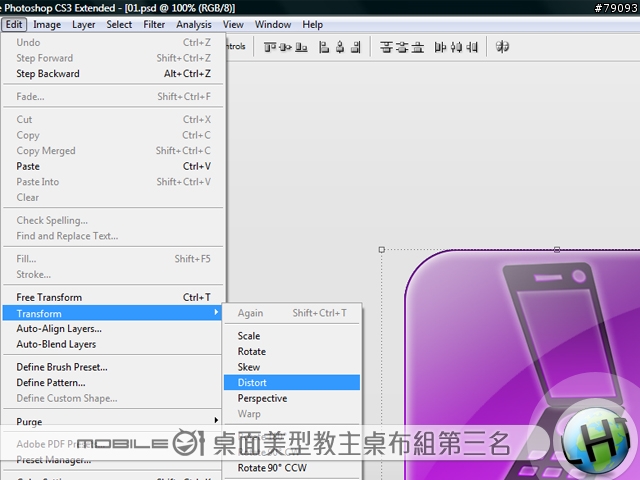Choose Auto-Align Layers... menu entry
The width and height of the screenshot is (640, 480).
tap(112, 329)
